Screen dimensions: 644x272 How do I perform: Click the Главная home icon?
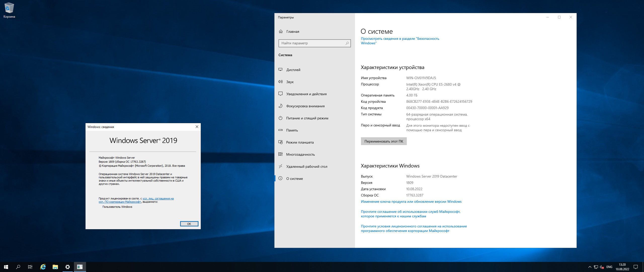pos(281,31)
